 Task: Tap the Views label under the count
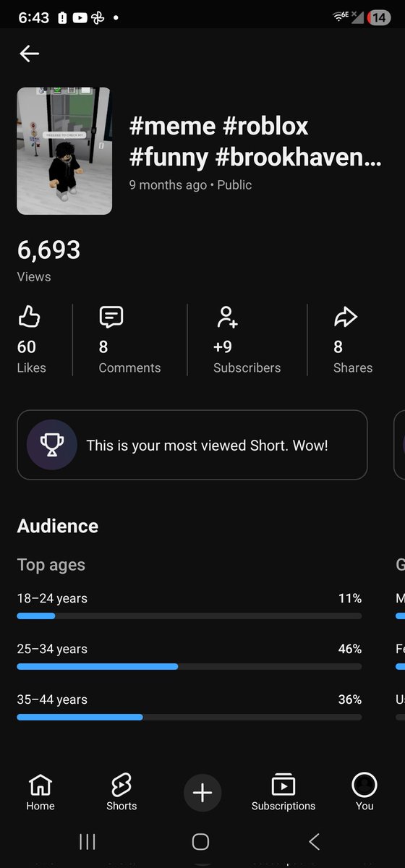pos(34,276)
